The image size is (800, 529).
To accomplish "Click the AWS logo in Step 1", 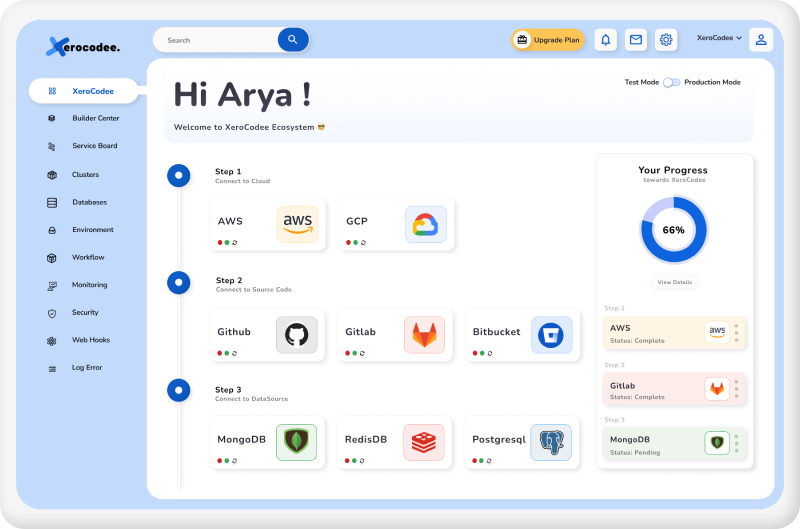I will [x=297, y=224].
